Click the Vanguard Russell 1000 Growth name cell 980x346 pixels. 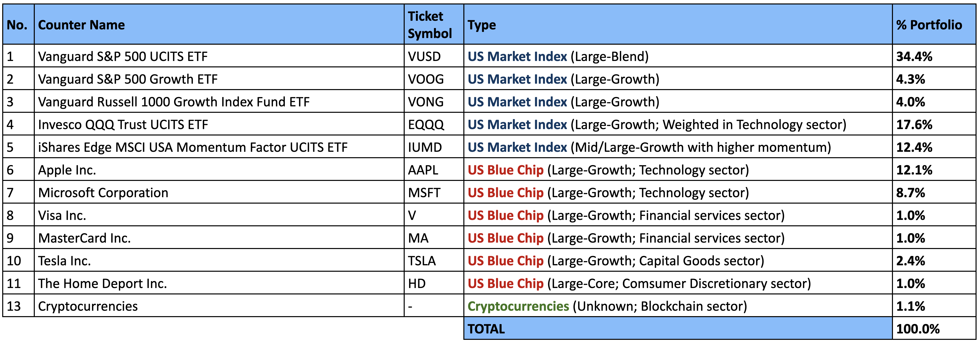tap(174, 102)
